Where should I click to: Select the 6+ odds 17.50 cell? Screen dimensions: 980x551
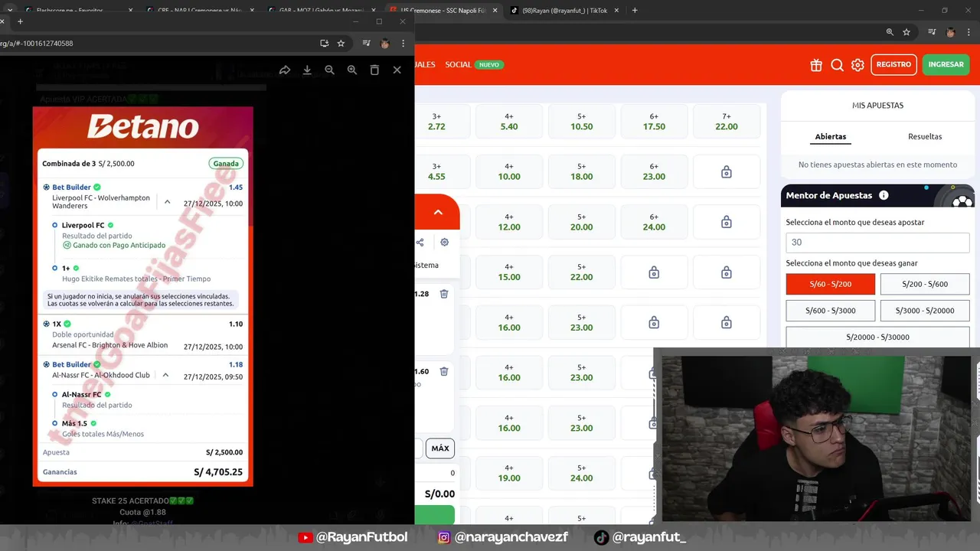tap(654, 122)
